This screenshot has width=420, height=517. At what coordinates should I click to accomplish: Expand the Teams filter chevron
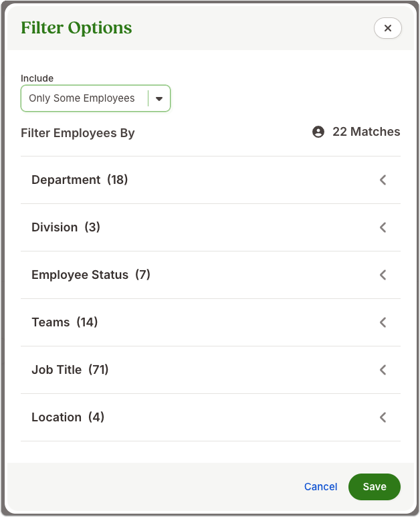(x=383, y=322)
